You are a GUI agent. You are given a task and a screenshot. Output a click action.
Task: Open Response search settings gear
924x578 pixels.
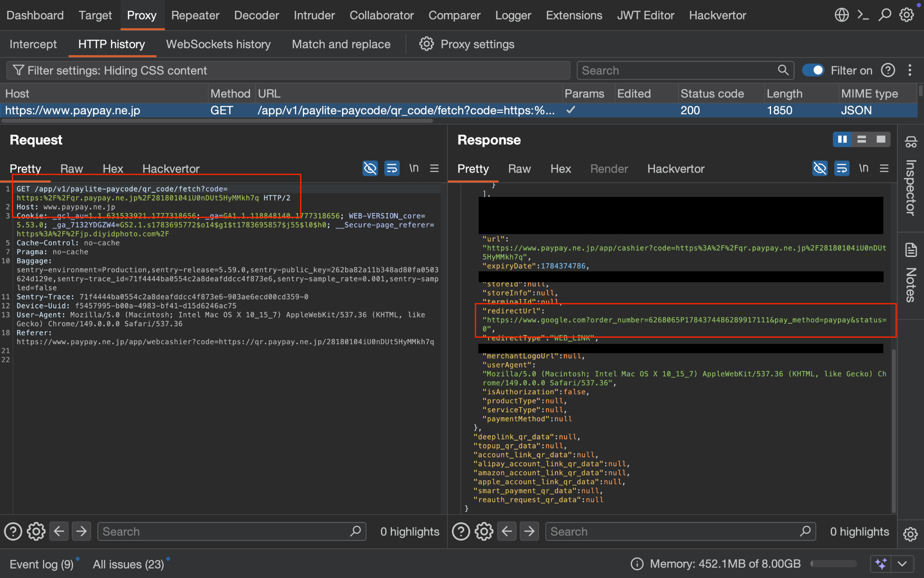pos(484,531)
